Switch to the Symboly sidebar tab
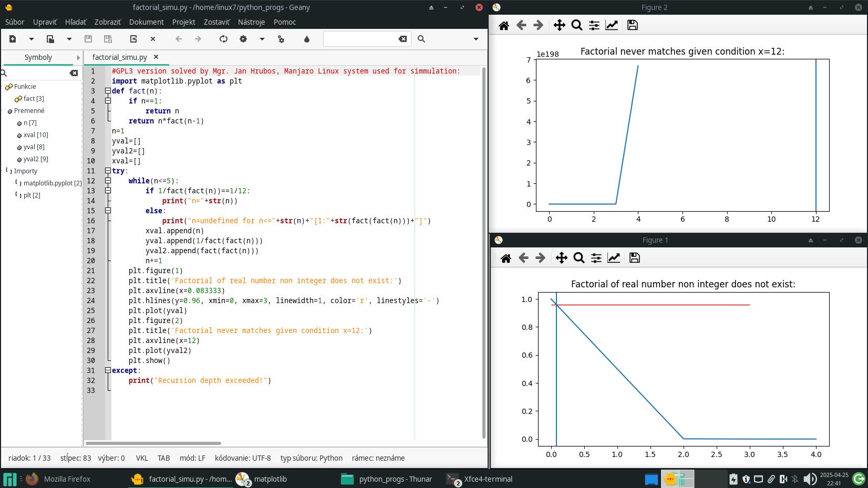 point(38,57)
